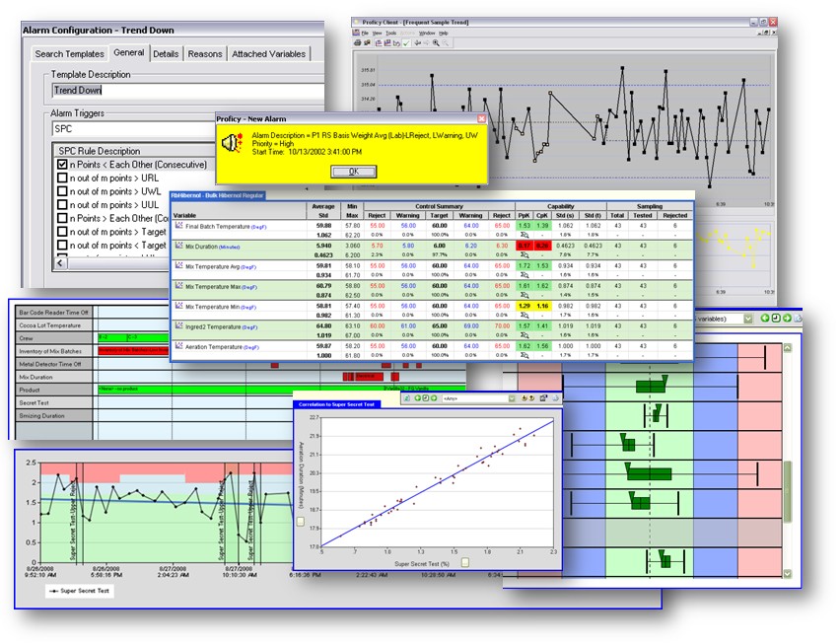Open trend chart icon for Mix Duration row
The image size is (840, 644).
(x=179, y=246)
